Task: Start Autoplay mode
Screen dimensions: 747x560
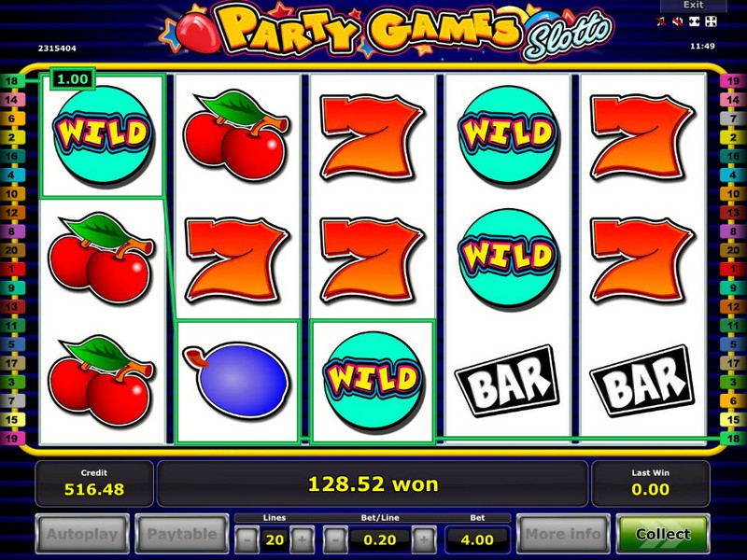Action: [82, 534]
